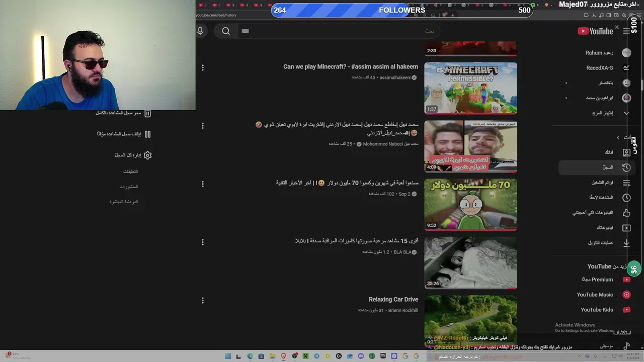Open File Explorer folder icon in taskbar
The image size is (644, 362).
(x=272, y=356)
